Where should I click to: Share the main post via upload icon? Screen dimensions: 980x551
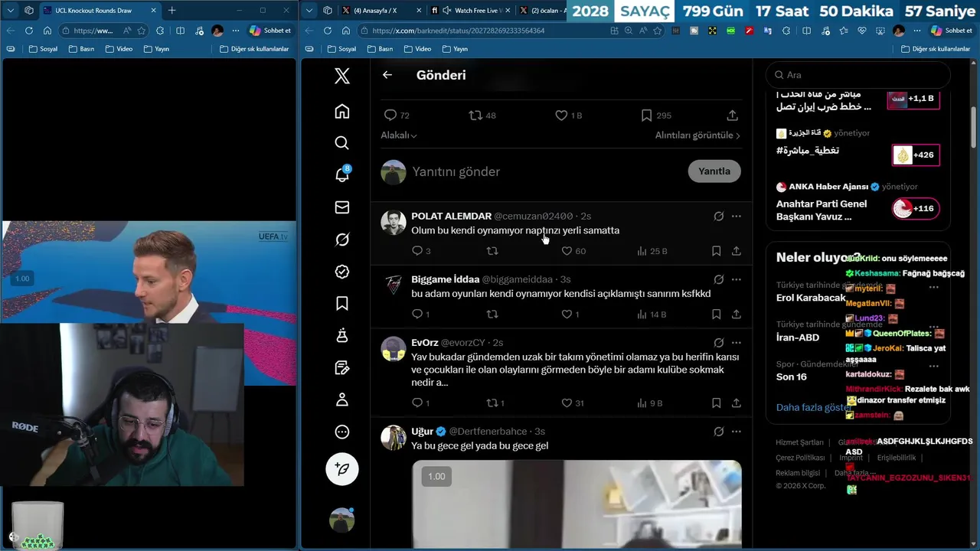tap(733, 115)
